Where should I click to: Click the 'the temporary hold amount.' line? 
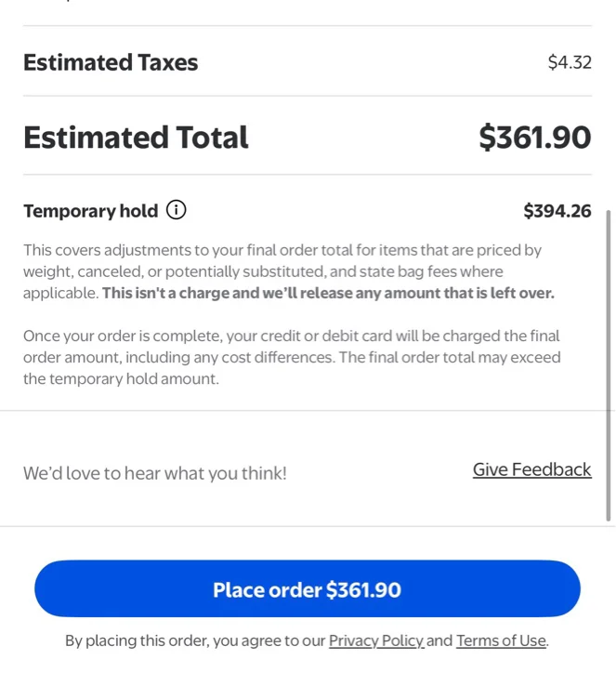(121, 379)
